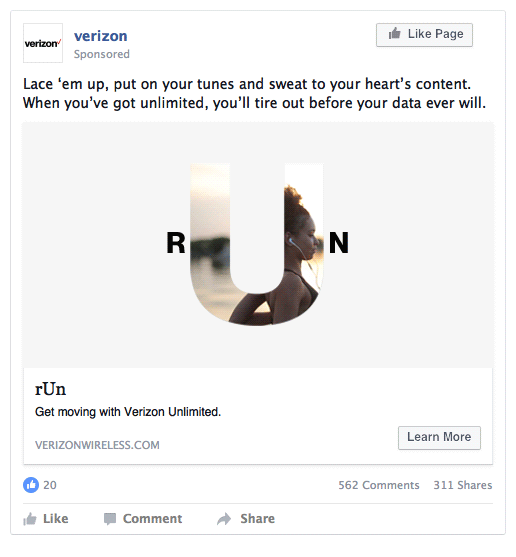Click the Like action label
The height and width of the screenshot is (557, 516).
pyautogui.click(x=56, y=519)
